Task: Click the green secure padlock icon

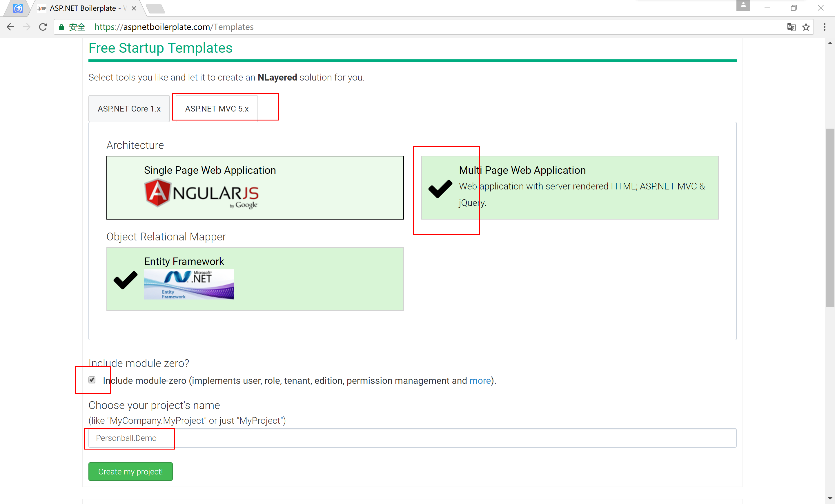Action: [x=61, y=27]
